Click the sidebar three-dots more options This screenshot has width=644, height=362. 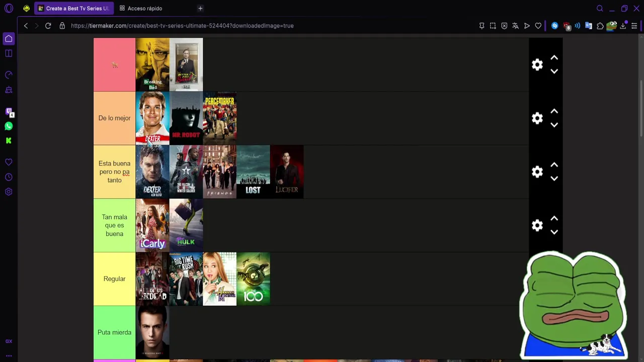click(x=9, y=355)
